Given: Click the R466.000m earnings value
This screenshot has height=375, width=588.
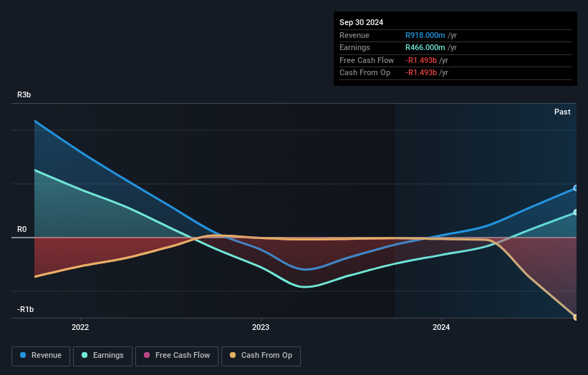Looking at the screenshot, I should tap(425, 47).
